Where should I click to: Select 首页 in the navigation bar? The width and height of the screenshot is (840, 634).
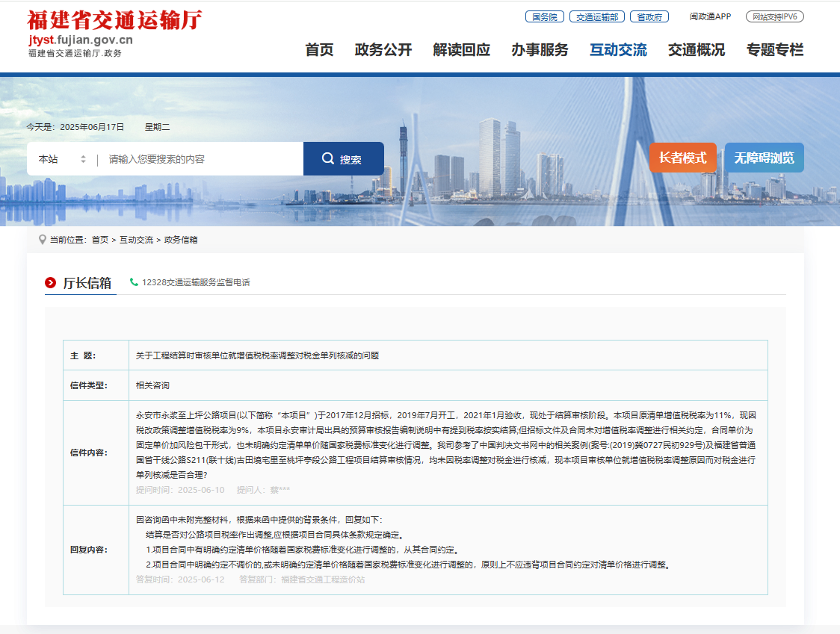[x=320, y=51]
